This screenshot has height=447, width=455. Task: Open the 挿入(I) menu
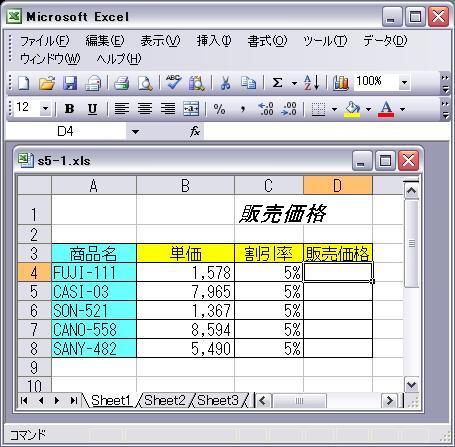click(214, 41)
